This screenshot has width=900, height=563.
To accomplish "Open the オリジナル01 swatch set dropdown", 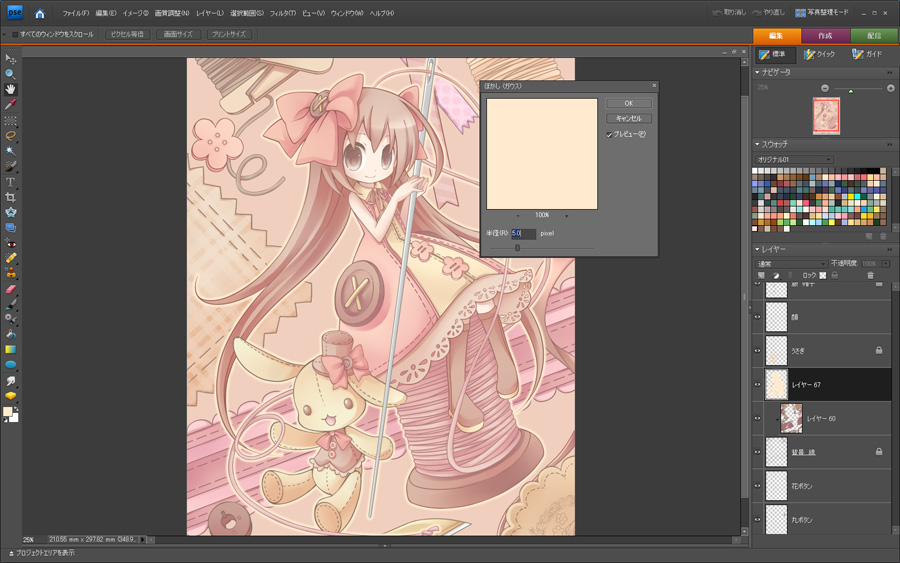I will [x=793, y=160].
